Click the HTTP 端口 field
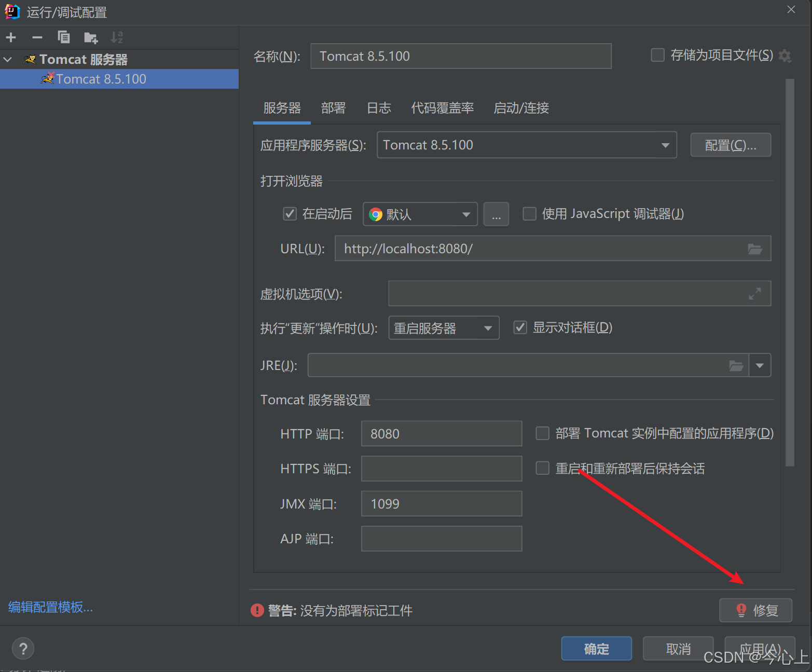Image resolution: width=812 pixels, height=672 pixels. [442, 433]
